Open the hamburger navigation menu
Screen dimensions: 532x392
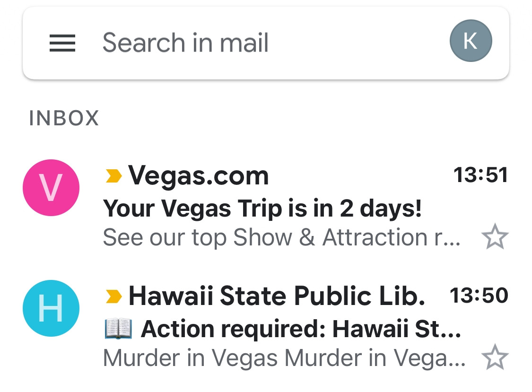(x=62, y=43)
